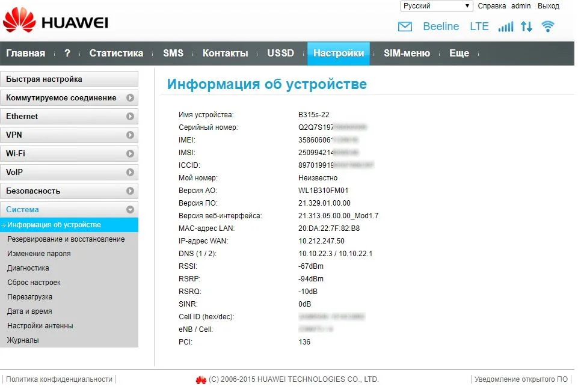This screenshot has width=578, height=392.
Task: Go to the Статистика tab
Action: coord(116,54)
